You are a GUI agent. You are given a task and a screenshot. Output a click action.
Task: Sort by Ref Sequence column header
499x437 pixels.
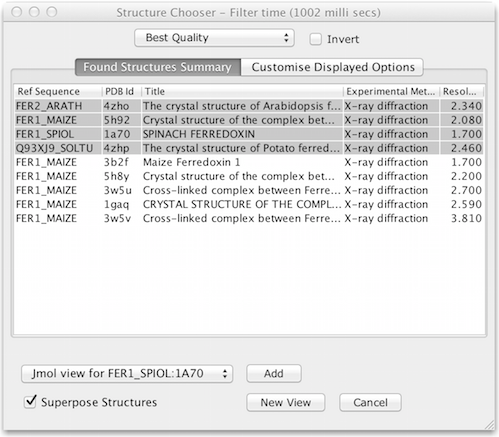(x=58, y=91)
